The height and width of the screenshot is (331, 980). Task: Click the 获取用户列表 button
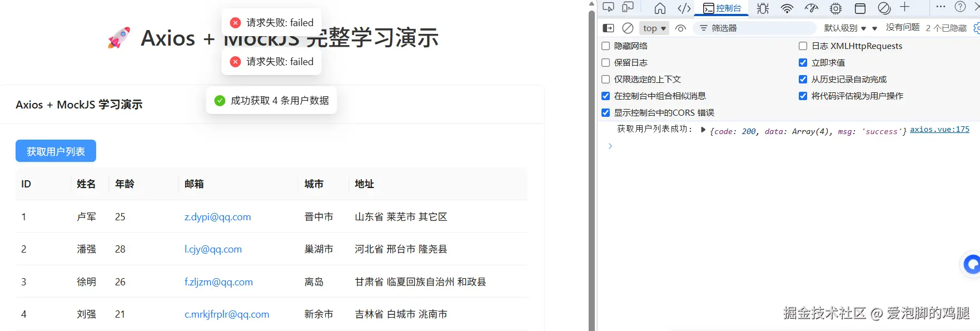(56, 151)
